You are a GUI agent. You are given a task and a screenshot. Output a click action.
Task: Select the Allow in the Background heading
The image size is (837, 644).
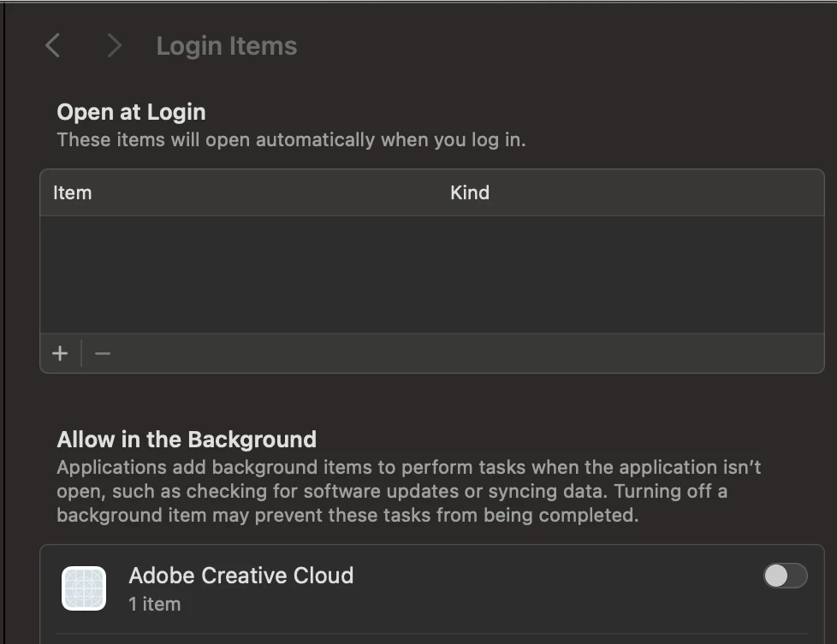click(187, 440)
